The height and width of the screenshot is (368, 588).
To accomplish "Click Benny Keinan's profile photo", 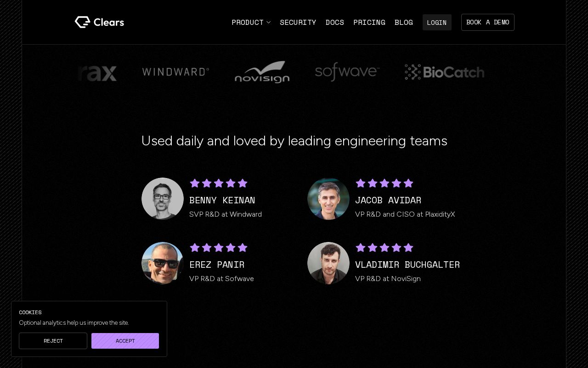I will tap(163, 199).
